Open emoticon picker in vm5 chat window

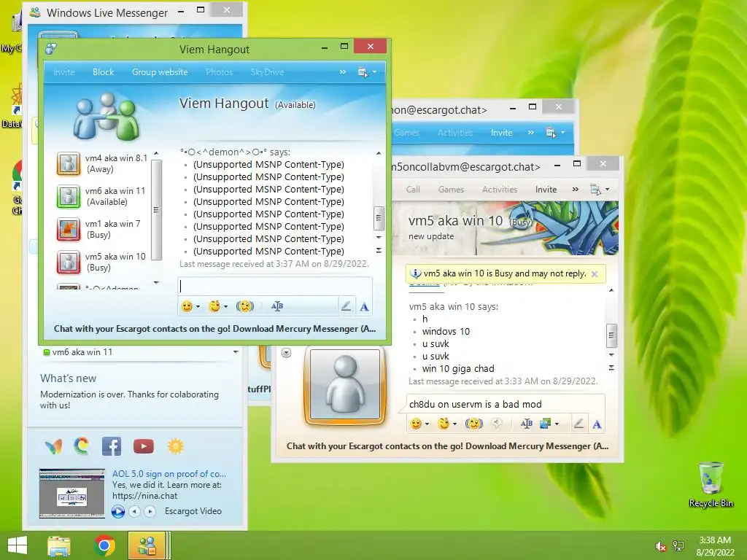coord(416,424)
